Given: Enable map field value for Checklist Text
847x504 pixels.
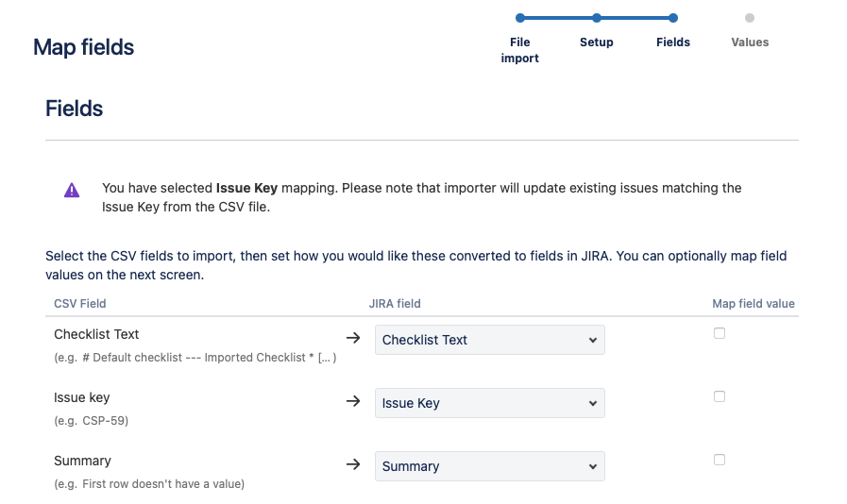Looking at the screenshot, I should tap(720, 333).
